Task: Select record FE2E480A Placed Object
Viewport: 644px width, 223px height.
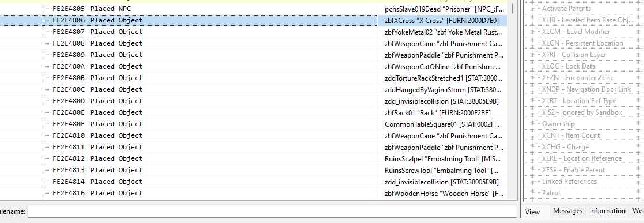Action: point(97,66)
